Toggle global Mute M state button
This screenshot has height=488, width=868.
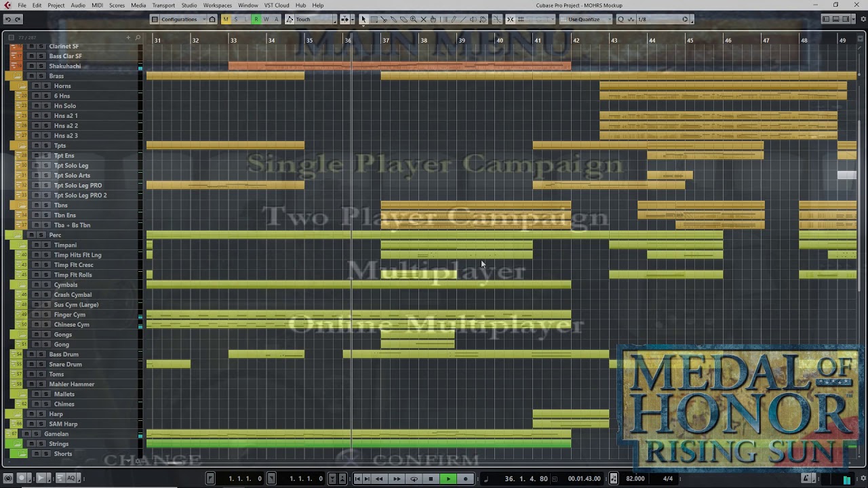(226, 19)
